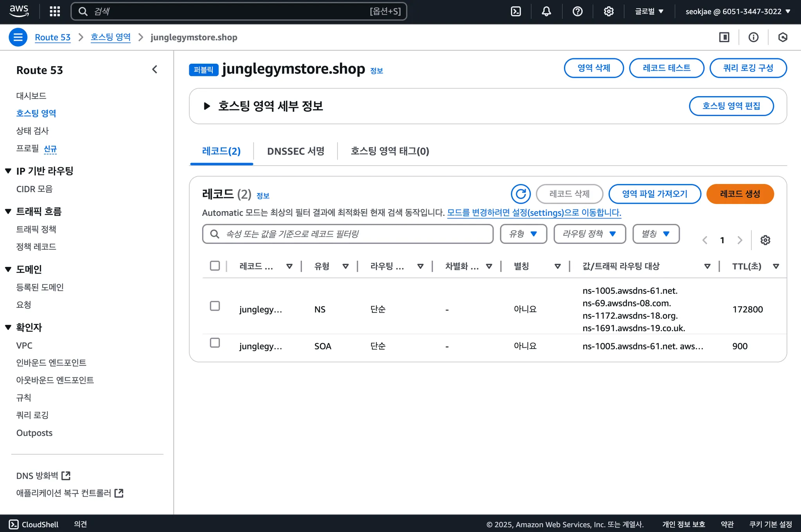Image resolution: width=801 pixels, height=532 pixels.
Task: Open the AWS services grid menu
Action: click(55, 11)
